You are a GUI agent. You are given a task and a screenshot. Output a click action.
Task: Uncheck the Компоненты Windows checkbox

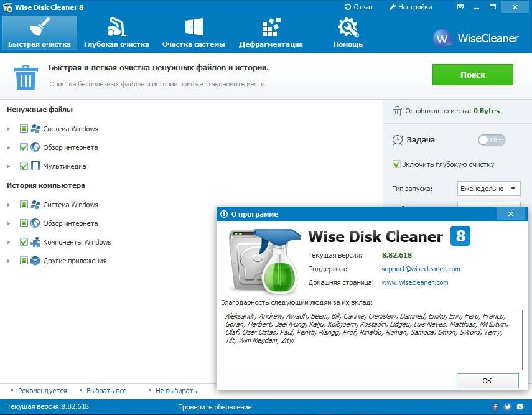(x=24, y=242)
